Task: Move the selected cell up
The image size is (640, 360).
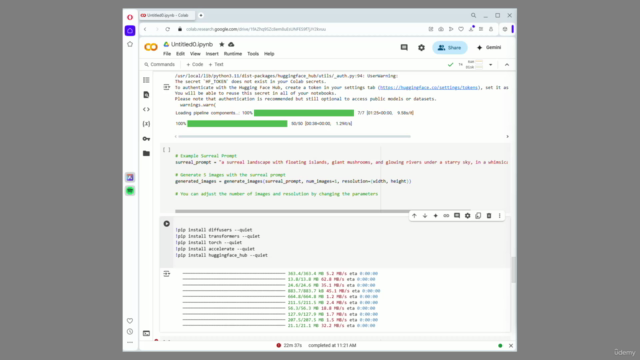Action: click(414, 216)
